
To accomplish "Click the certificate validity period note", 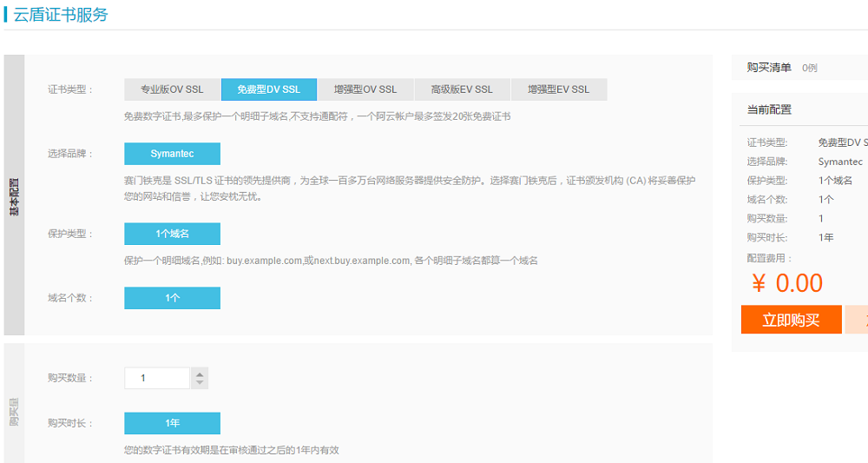I will tap(232, 450).
